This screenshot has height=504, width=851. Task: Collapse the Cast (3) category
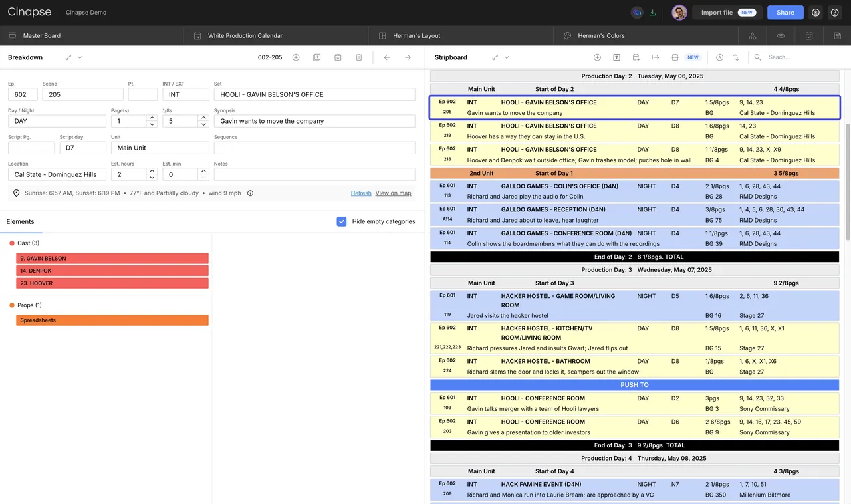click(25, 243)
